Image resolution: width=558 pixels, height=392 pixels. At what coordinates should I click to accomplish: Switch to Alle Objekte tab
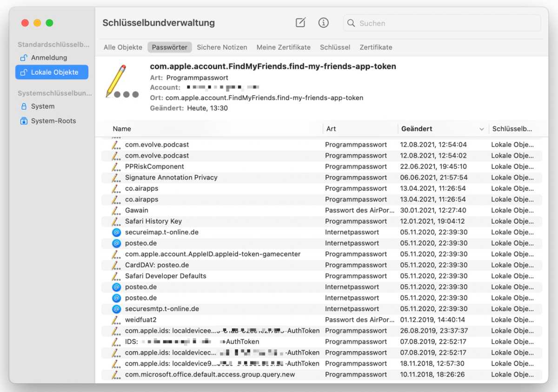point(123,47)
